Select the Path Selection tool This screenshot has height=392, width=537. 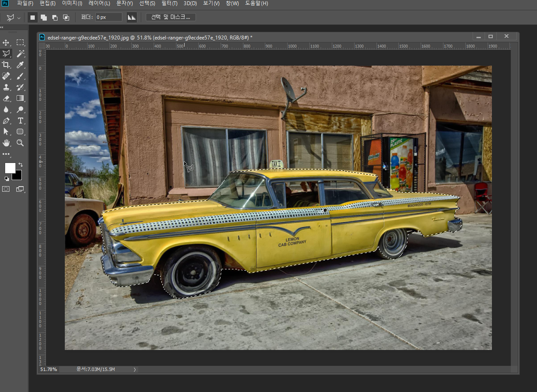(x=6, y=132)
